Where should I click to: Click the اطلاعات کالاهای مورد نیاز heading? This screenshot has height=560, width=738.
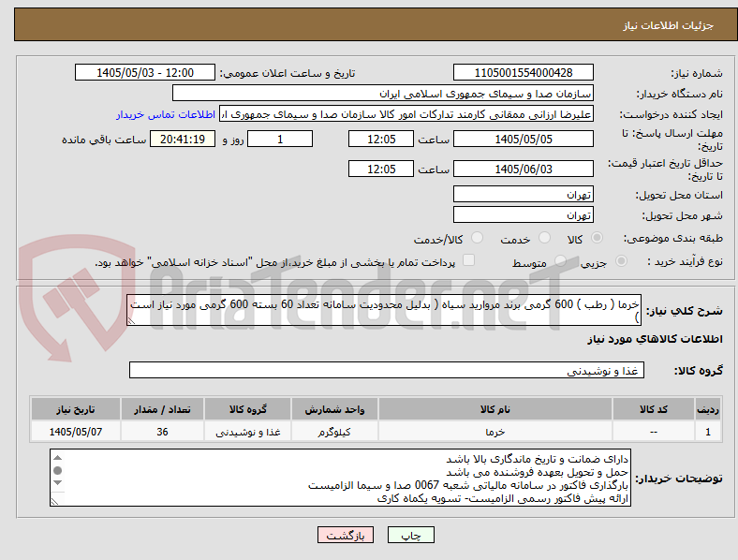(655, 339)
